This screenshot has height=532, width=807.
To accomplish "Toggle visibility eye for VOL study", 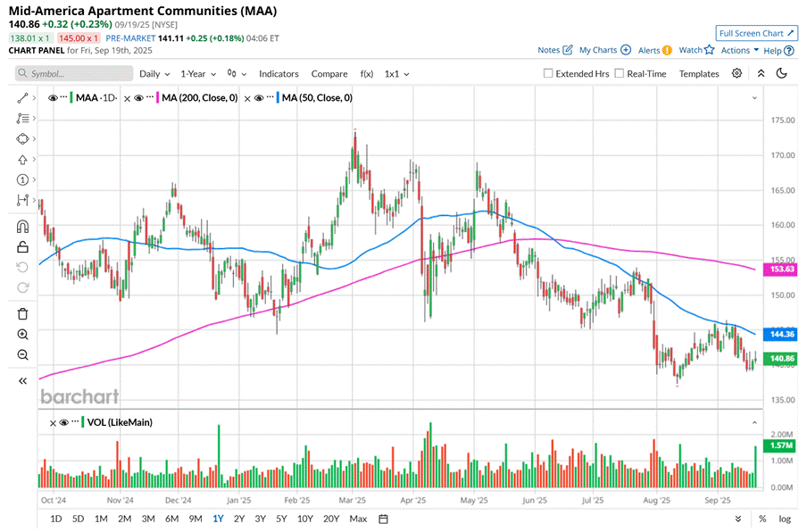I will pos(63,422).
